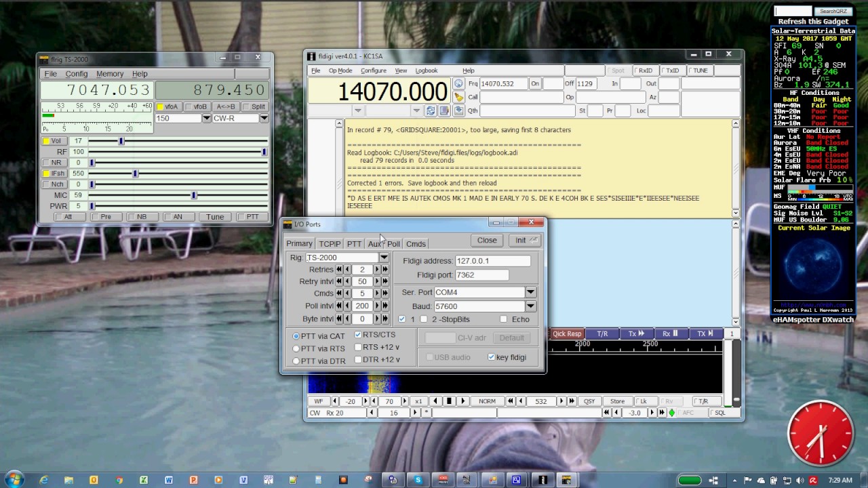The image size is (868, 488).
Task: Click the flrig Tune button
Action: coord(215,217)
